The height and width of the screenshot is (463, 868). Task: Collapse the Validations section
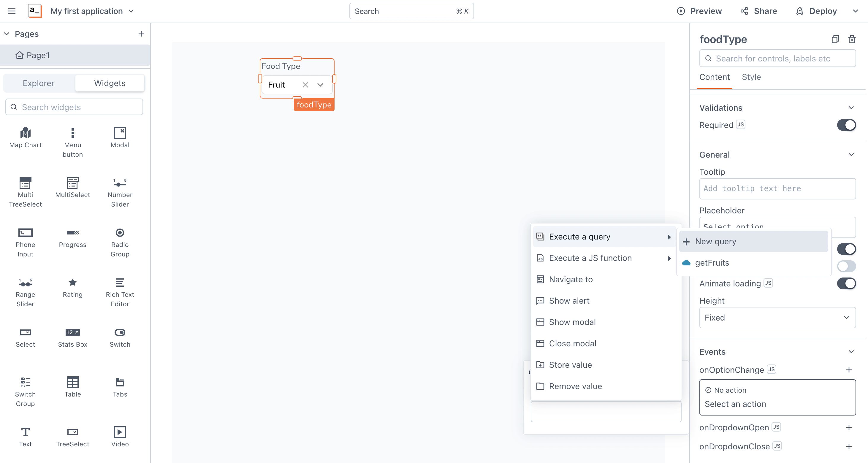(851, 108)
